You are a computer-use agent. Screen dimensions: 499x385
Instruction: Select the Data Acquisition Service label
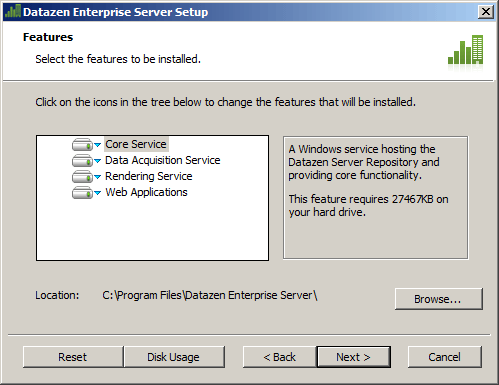[x=163, y=160]
